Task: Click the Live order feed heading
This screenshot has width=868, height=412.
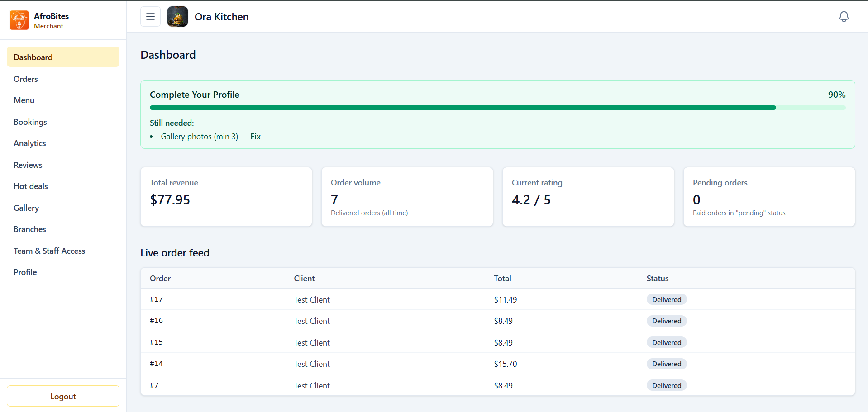Action: [x=175, y=253]
